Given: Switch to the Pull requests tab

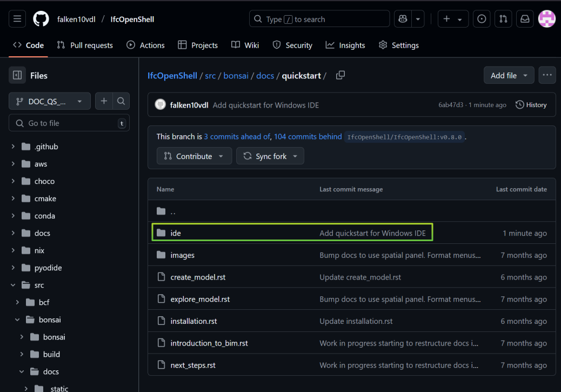Looking at the screenshot, I should [x=85, y=45].
